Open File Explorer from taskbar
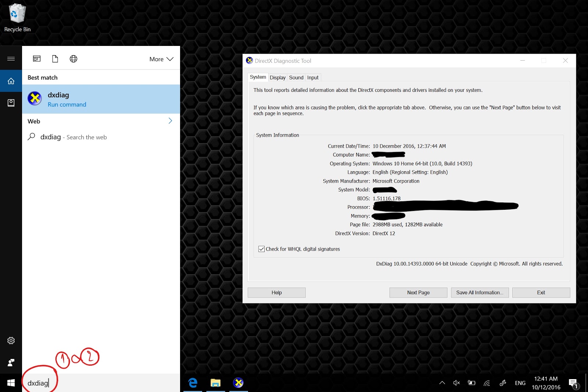 [x=216, y=383]
